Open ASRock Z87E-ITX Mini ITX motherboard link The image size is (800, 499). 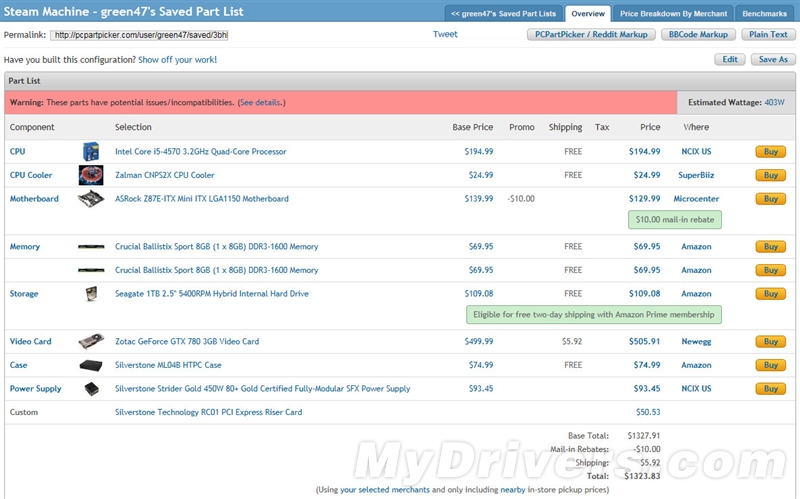coord(202,198)
